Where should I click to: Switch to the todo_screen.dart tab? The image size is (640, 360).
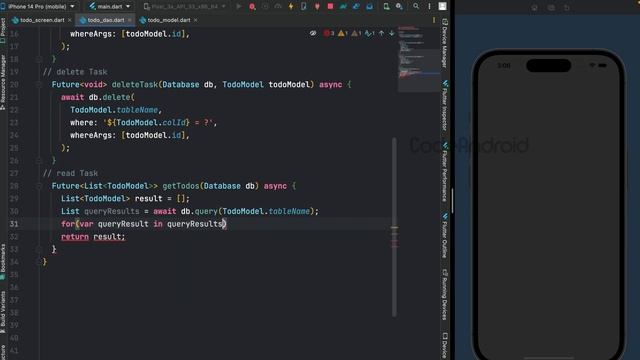pyautogui.click(x=42, y=20)
